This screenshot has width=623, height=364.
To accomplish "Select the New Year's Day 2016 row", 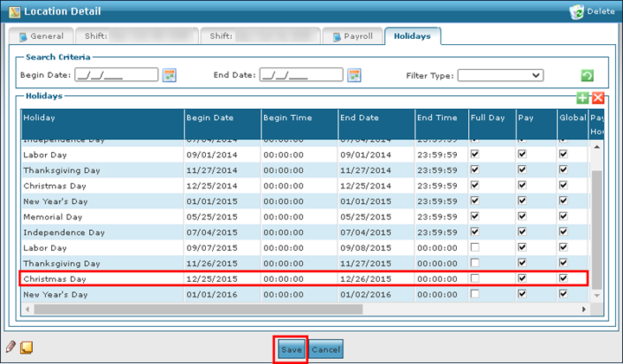I will 100,294.
